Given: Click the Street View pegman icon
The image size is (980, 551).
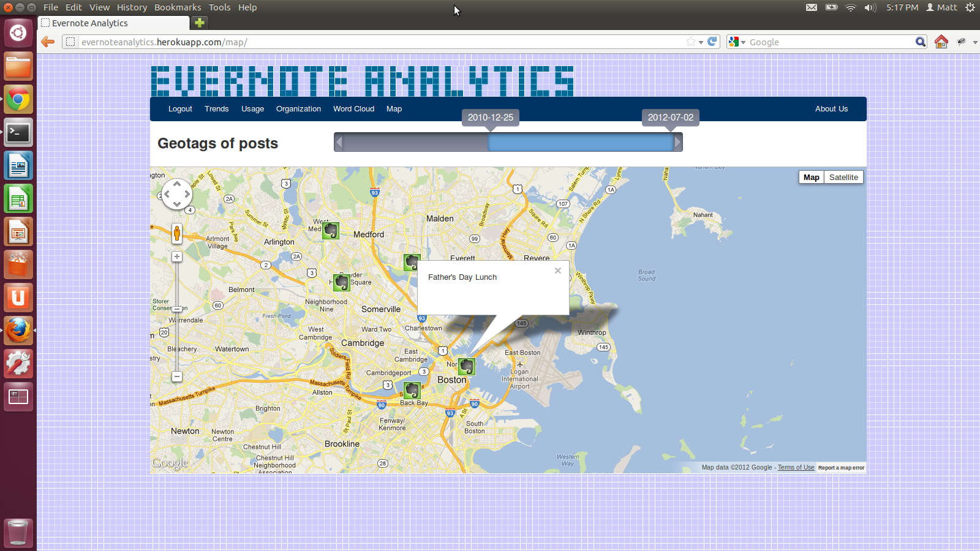Looking at the screenshot, I should [177, 233].
